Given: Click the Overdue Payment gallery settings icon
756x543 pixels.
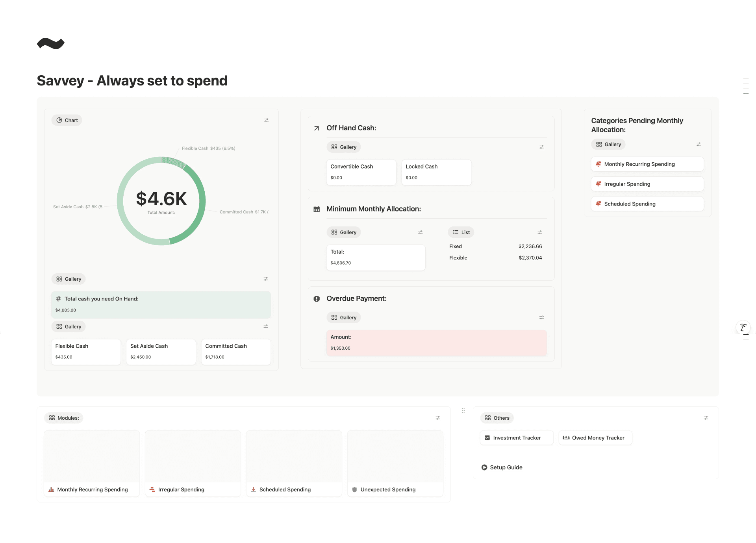Looking at the screenshot, I should [541, 317].
